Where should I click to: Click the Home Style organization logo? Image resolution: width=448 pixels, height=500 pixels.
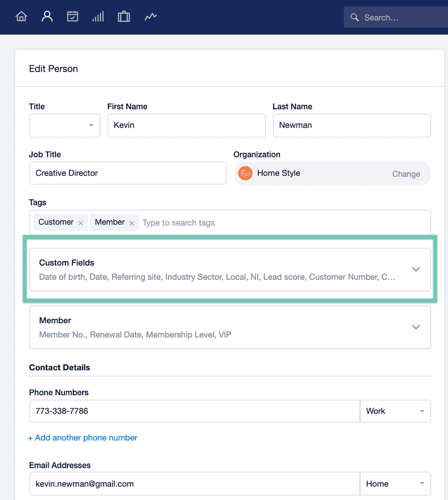[245, 173]
